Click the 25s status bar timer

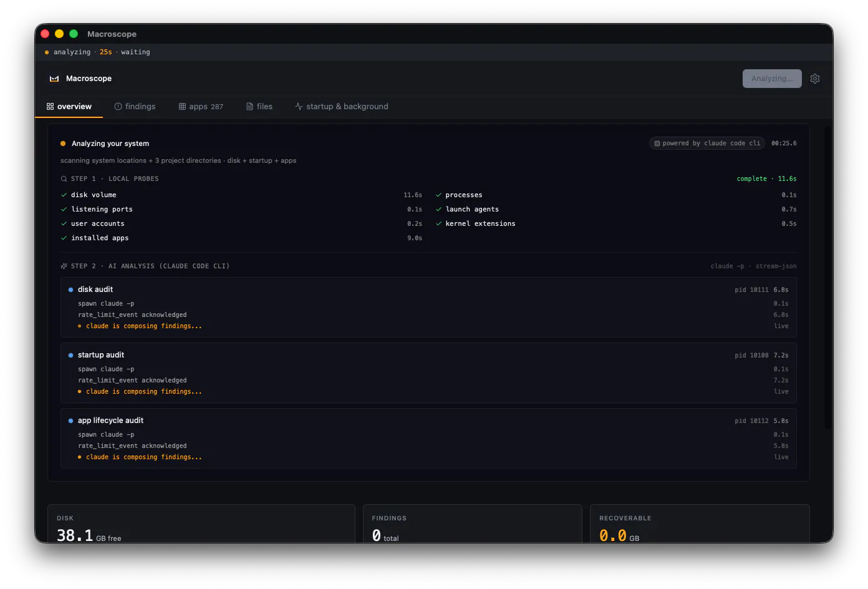[x=106, y=52]
